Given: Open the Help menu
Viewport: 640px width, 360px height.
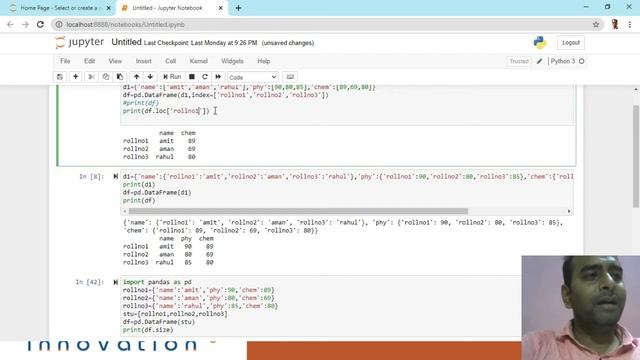Looking at the screenshot, I should pyautogui.click(x=264, y=61).
